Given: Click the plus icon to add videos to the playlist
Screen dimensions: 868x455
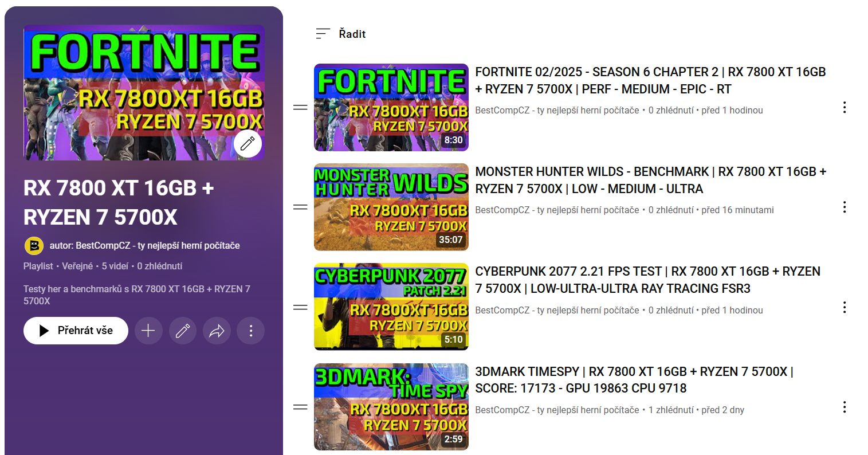Looking at the screenshot, I should [x=148, y=331].
